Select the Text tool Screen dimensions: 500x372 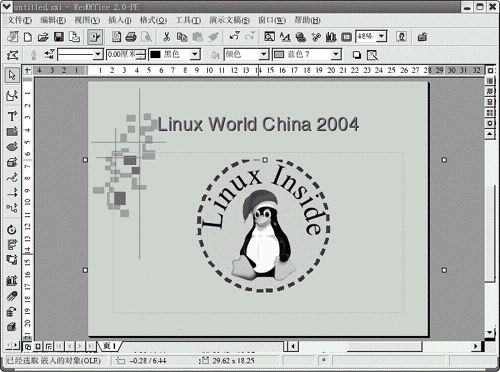(12, 116)
